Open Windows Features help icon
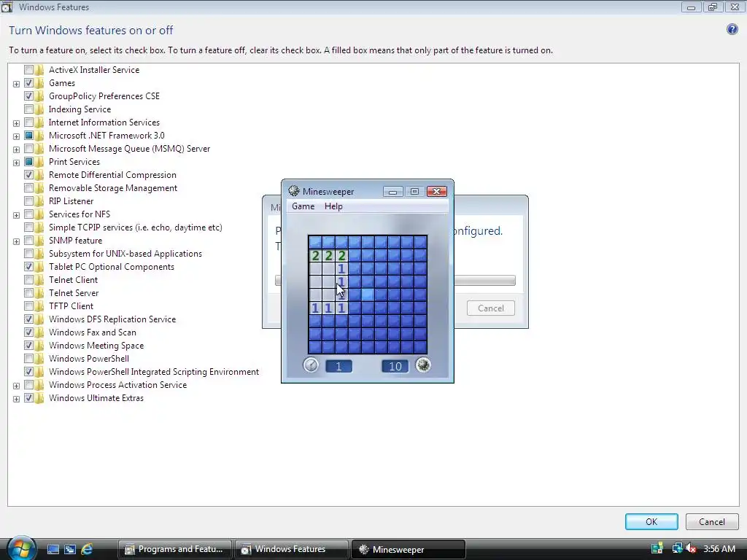 [x=732, y=29]
